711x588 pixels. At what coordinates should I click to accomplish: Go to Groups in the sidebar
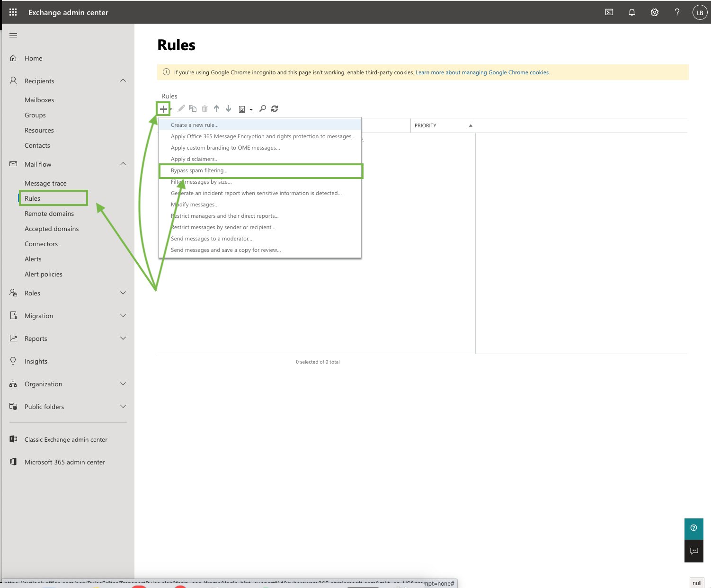(x=35, y=115)
